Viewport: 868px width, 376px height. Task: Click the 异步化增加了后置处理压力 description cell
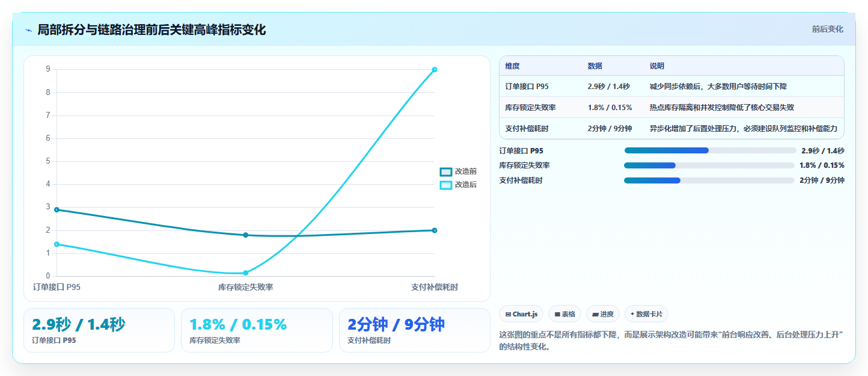[744, 129]
